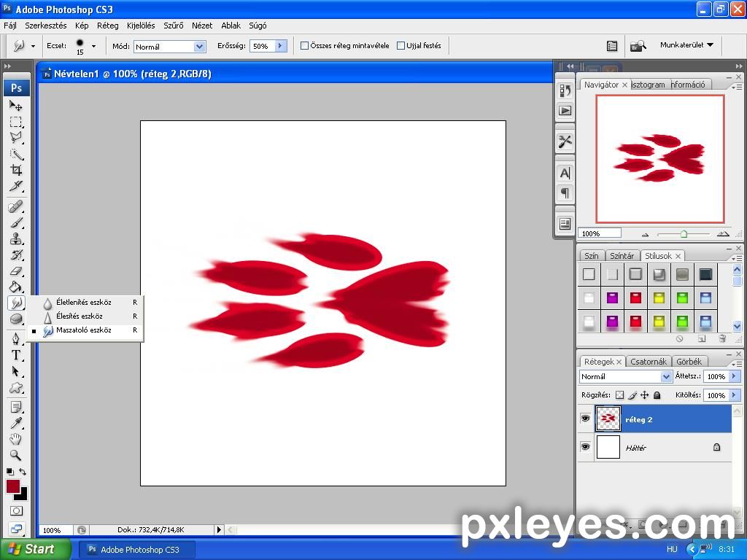Change screen mode button in toolbox

(16, 528)
